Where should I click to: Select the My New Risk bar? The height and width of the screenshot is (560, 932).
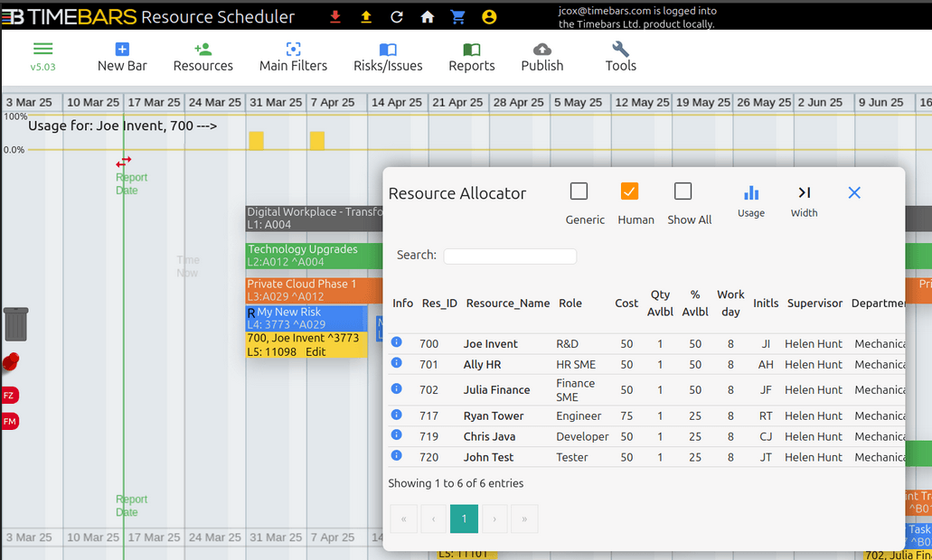point(306,318)
